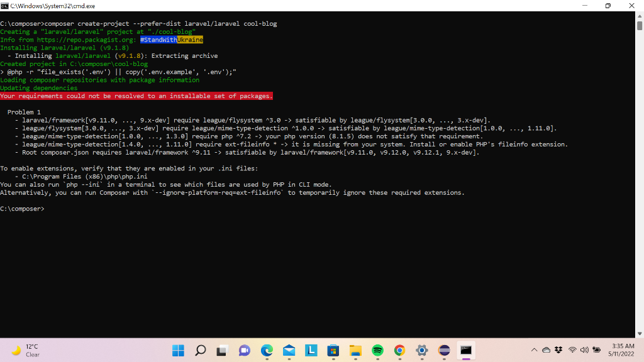This screenshot has height=362, width=644.
Task: Open Dropbox tray icon
Action: click(558, 350)
